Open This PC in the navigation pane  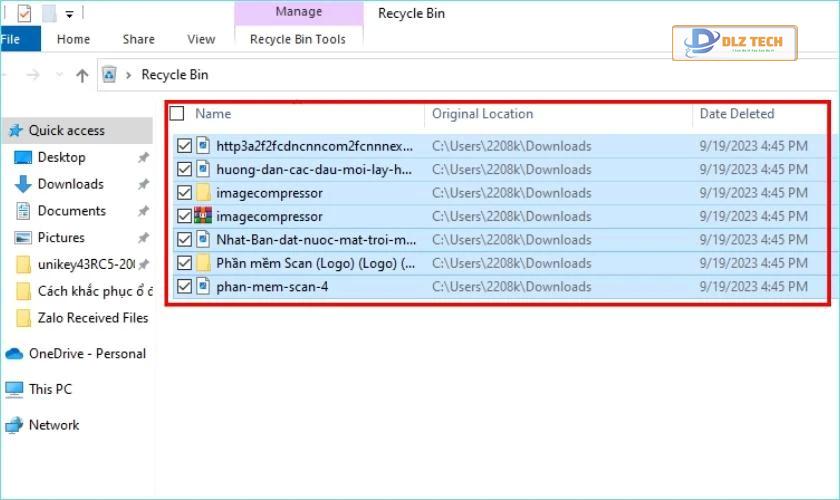50,389
